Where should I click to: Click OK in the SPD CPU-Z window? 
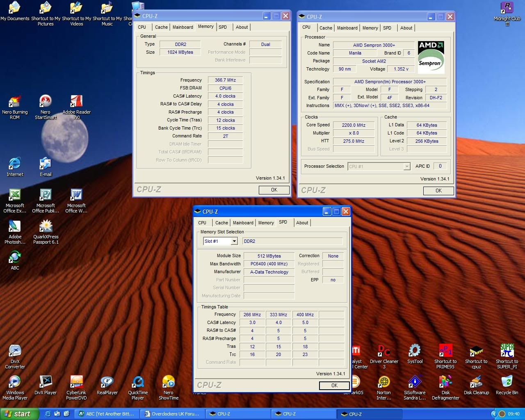[x=334, y=386]
